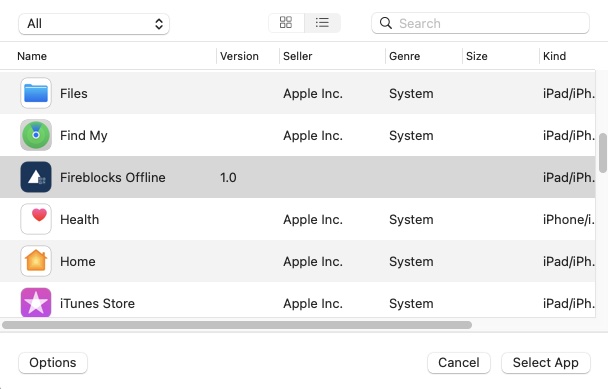Click the Health heart icon

point(36,219)
